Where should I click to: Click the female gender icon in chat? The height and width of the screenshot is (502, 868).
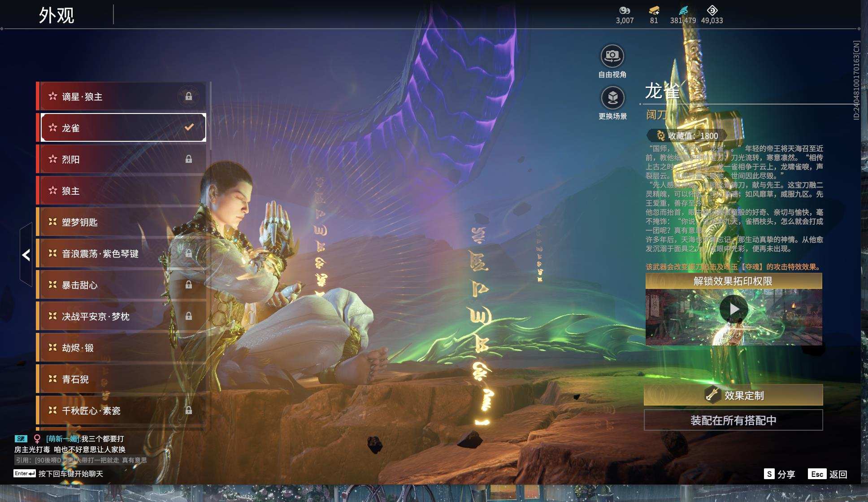[37, 439]
